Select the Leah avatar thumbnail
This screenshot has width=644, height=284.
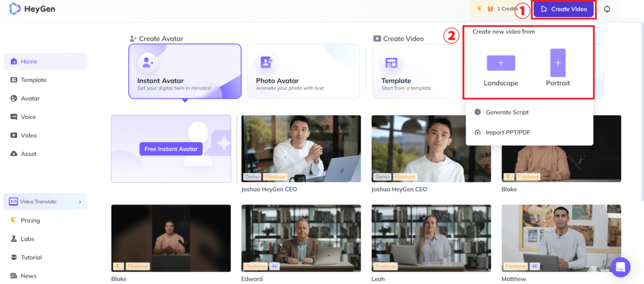coord(431,238)
